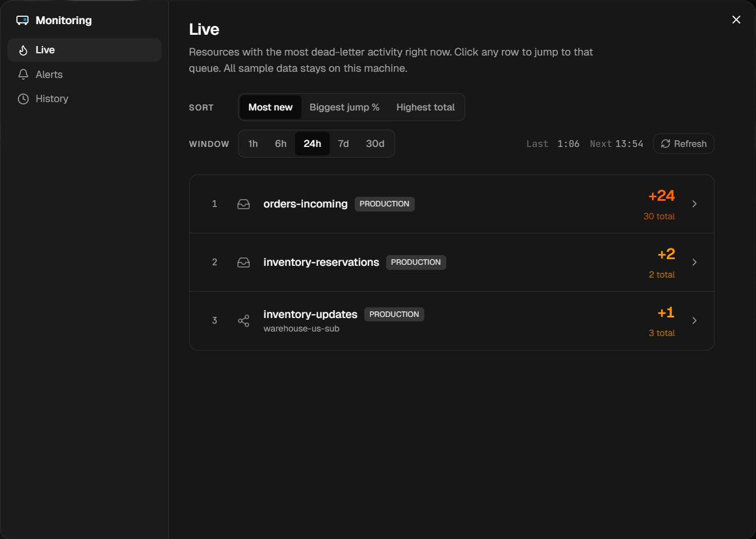
Task: Expand inventory-updates row chevron
Action: coord(694,321)
